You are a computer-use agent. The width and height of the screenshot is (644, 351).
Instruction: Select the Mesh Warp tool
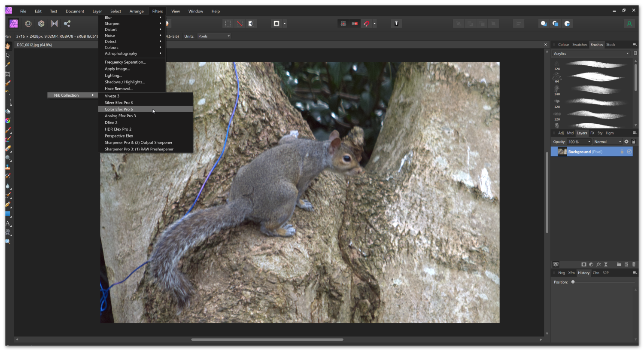[8, 232]
